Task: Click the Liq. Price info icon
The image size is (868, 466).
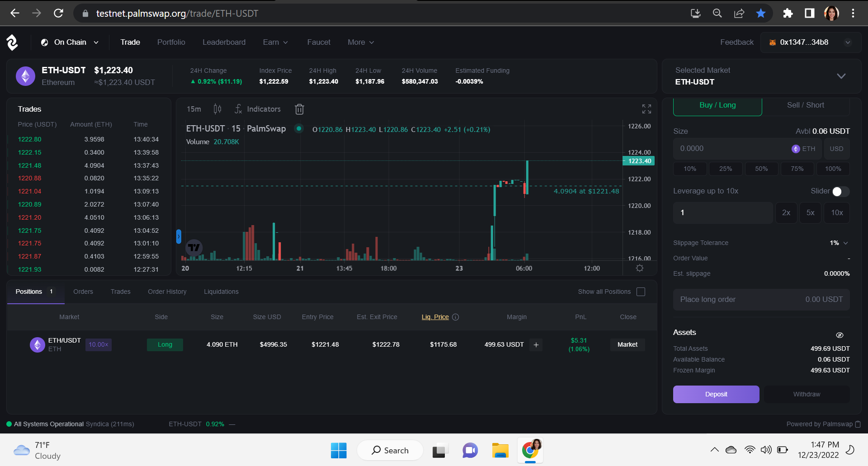Action: 456,317
